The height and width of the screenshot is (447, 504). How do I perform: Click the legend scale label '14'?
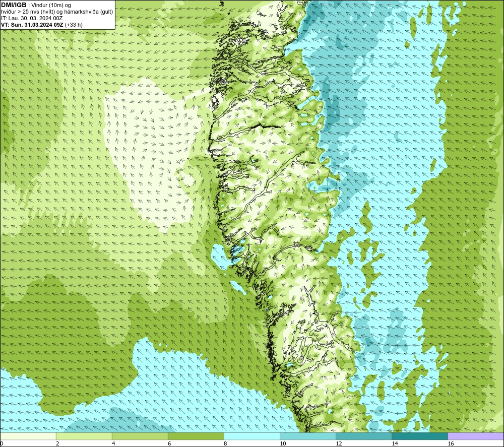coord(395,443)
